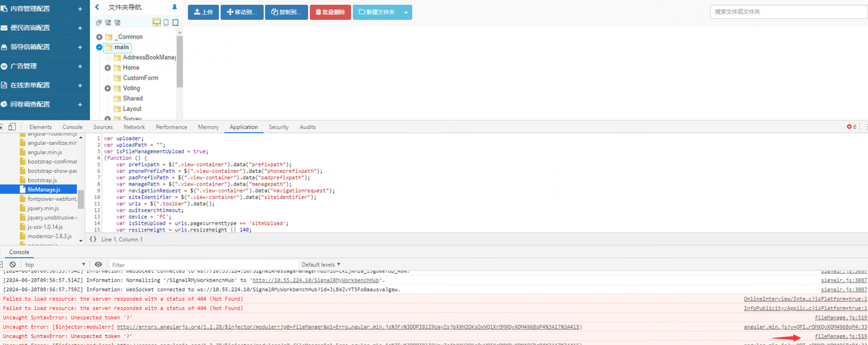Click the red 批量删除 button
The width and height of the screenshot is (868, 345).
(x=330, y=12)
